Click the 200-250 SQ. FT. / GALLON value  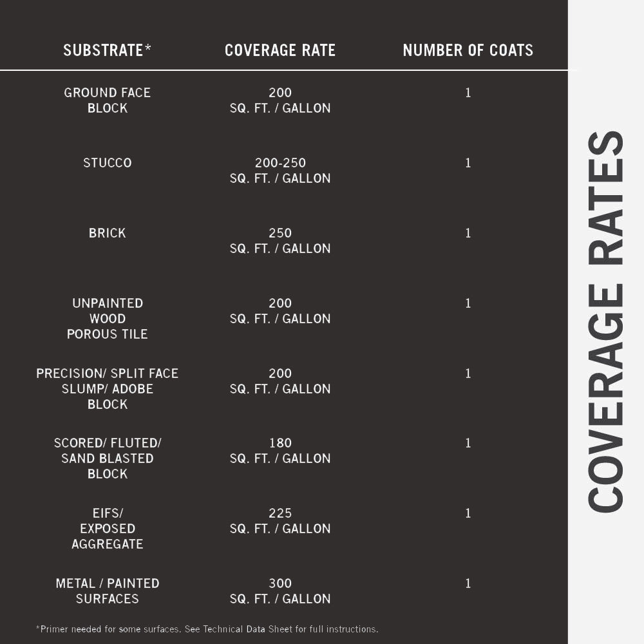click(280, 171)
